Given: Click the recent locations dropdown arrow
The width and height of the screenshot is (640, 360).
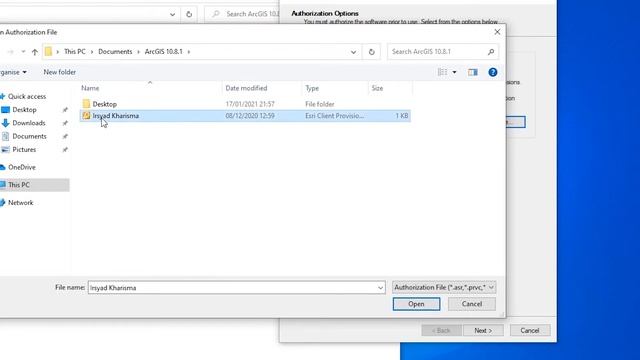Looking at the screenshot, I should [23, 52].
